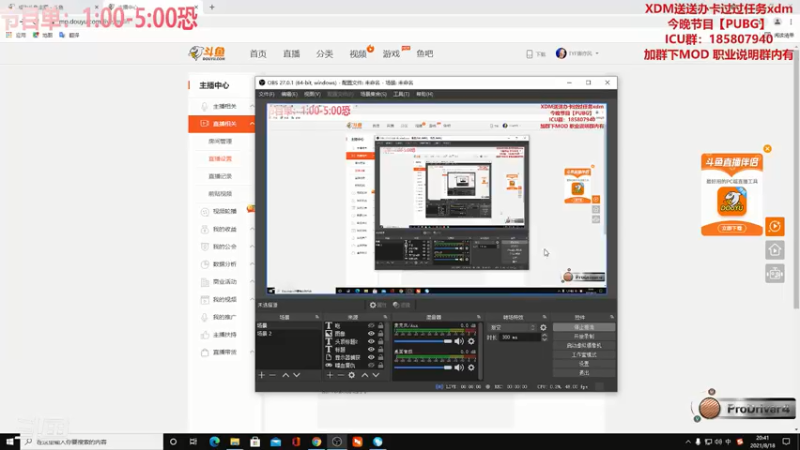Adjust the microphone/Aux volume slider
Image resolution: width=800 pixels, height=450 pixels.
(x=423, y=341)
